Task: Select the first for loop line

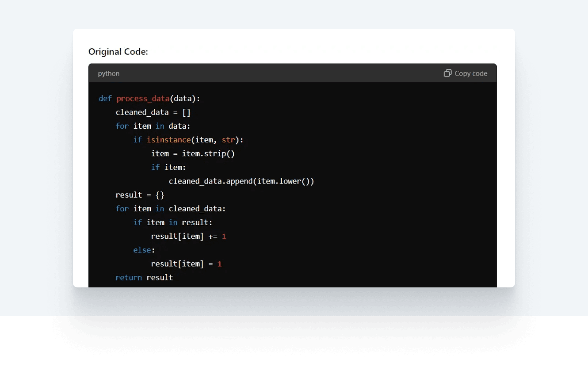Action: 153,126
